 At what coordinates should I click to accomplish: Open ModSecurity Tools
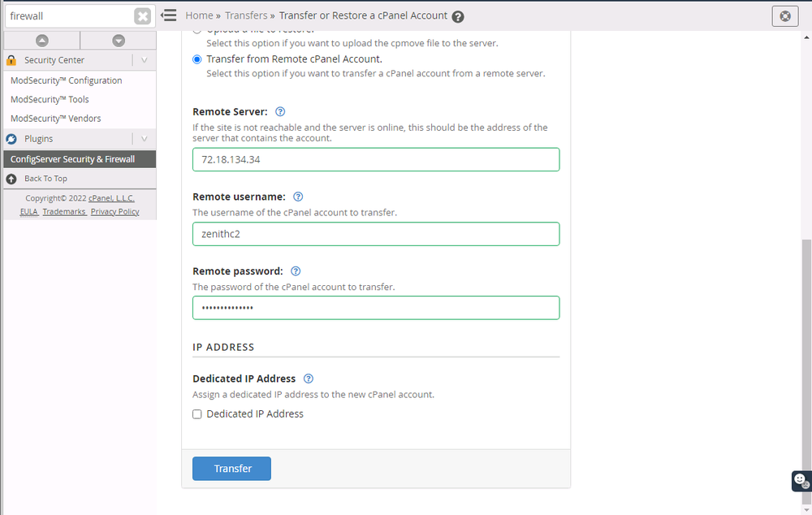(x=50, y=99)
